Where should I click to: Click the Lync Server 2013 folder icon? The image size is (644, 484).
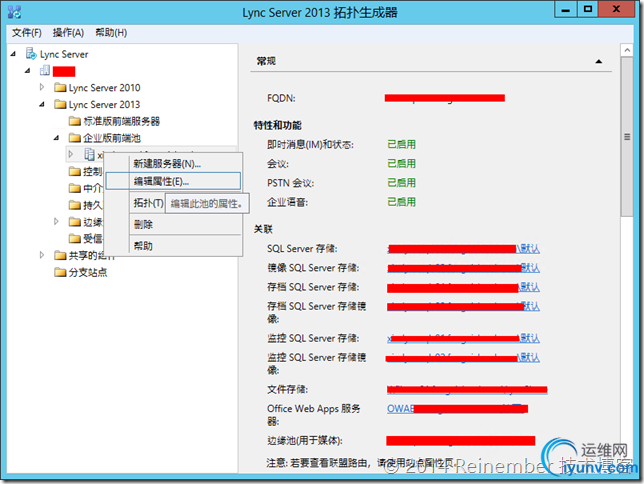tap(60, 104)
